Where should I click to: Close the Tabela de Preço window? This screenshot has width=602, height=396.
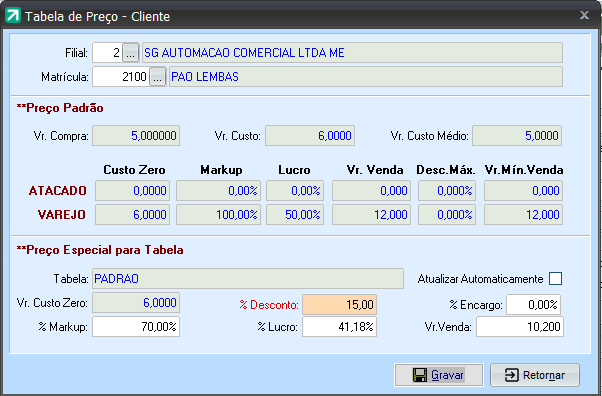(584, 15)
